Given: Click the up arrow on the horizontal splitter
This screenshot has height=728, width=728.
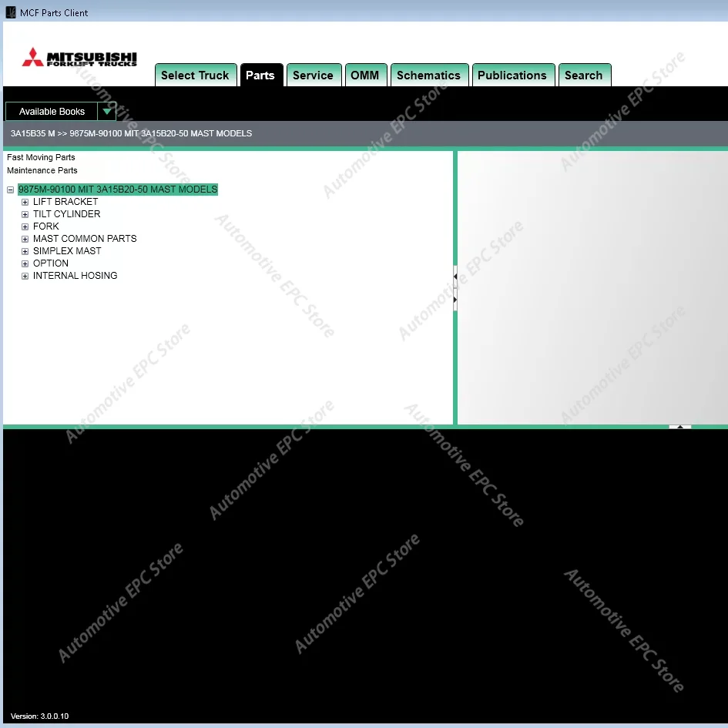Looking at the screenshot, I should pyautogui.click(x=680, y=427).
